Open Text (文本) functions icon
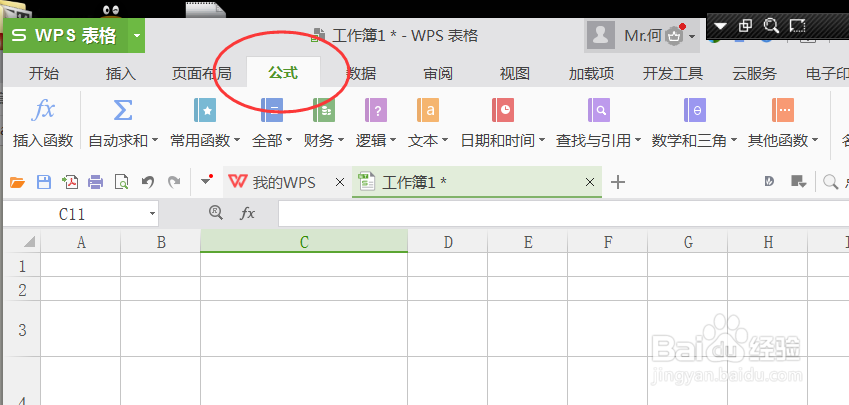The image size is (849, 405). coord(428,110)
